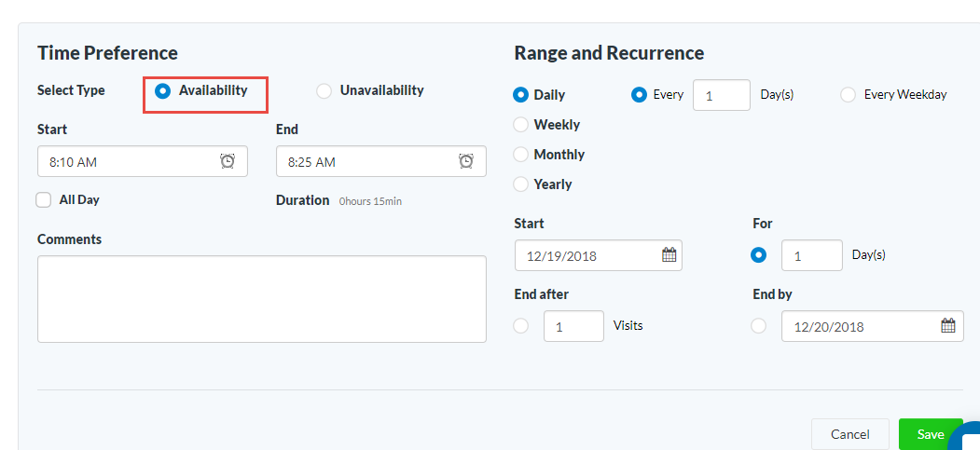Enable the All Day checkbox
980x450 pixels.
(x=44, y=199)
